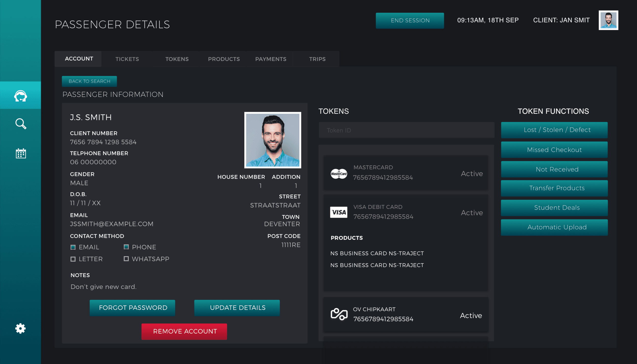
Task: Click the red Remove Account button
Action: [184, 331]
